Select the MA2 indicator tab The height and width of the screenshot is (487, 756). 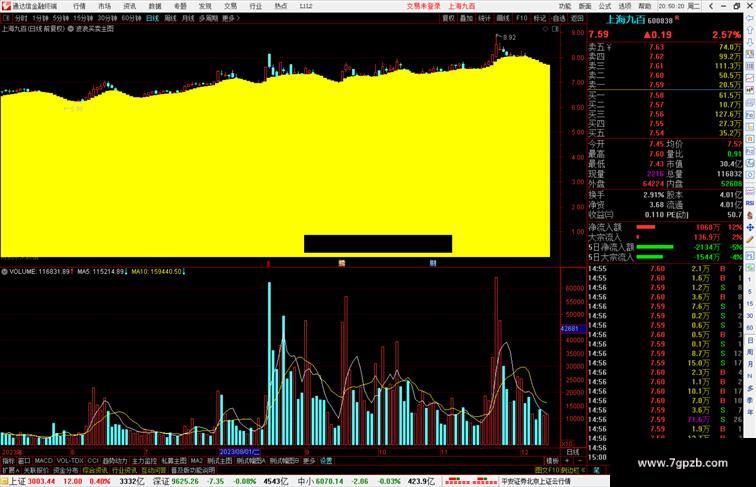tap(197, 460)
